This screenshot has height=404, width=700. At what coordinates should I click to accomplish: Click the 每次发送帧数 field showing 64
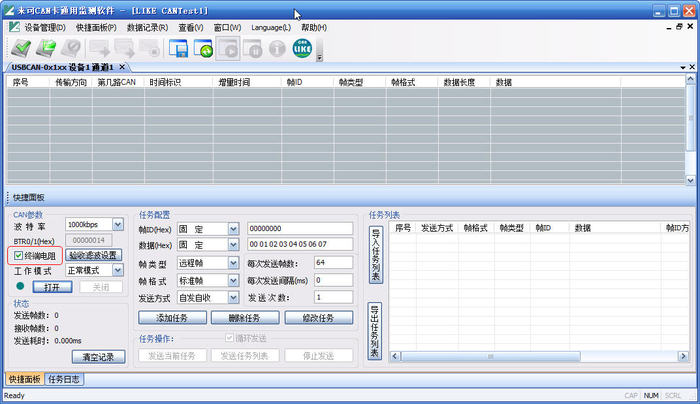tap(333, 262)
